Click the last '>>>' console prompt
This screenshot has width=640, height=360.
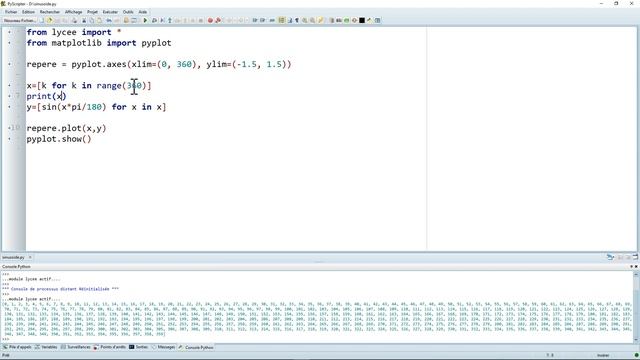point(5,339)
